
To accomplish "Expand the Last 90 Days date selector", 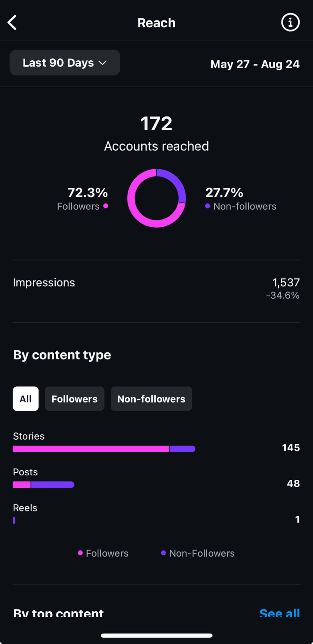I will point(64,63).
